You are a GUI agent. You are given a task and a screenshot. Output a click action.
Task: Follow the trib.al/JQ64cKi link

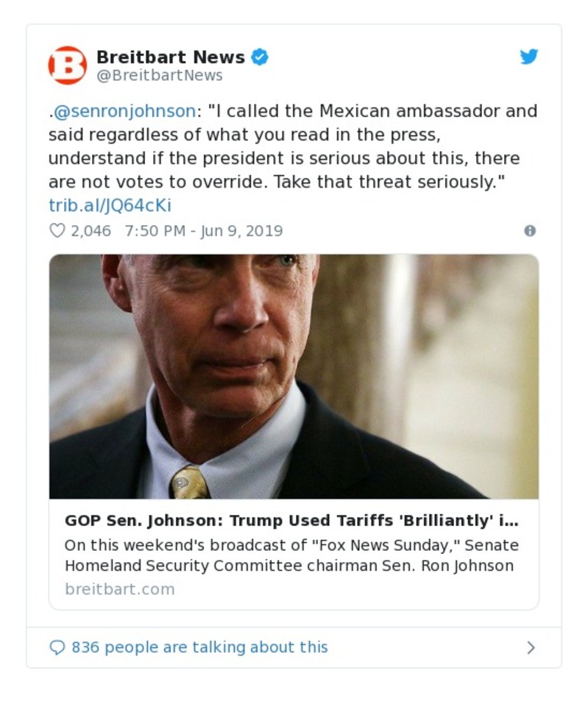point(110,205)
